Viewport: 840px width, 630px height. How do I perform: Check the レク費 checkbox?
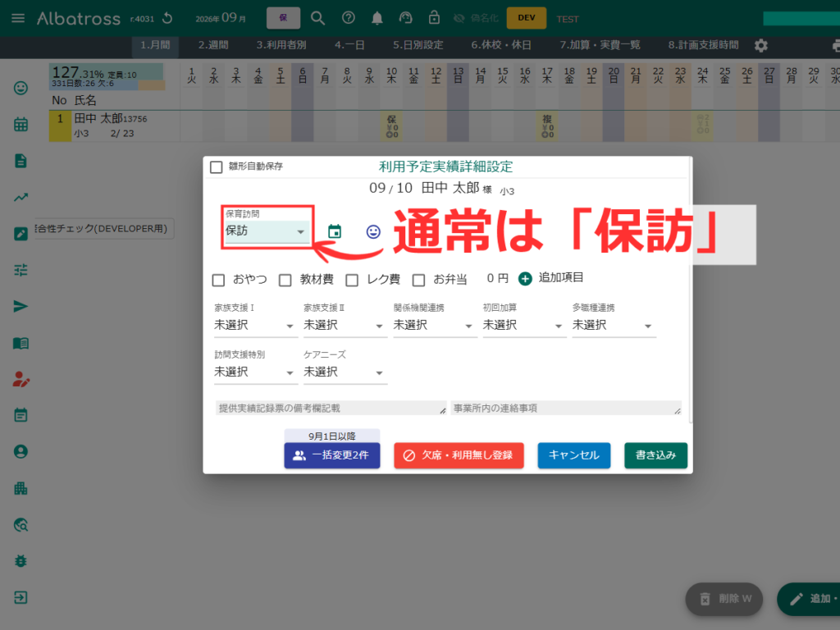(352, 281)
